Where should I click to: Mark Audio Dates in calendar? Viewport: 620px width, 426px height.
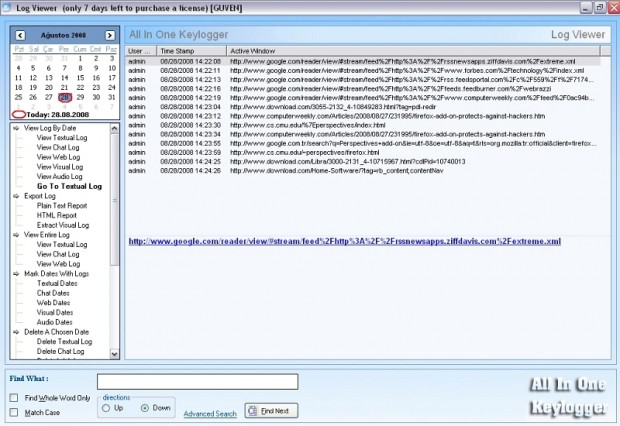(x=55, y=322)
